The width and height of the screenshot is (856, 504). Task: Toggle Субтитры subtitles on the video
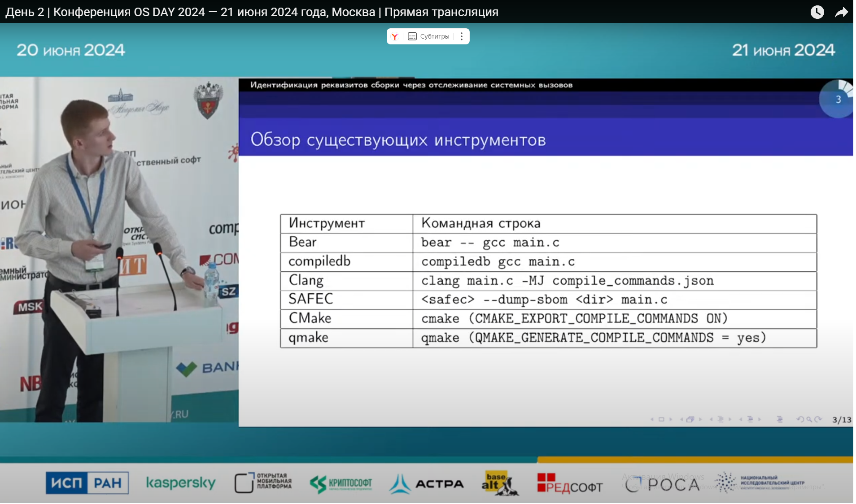tap(429, 37)
